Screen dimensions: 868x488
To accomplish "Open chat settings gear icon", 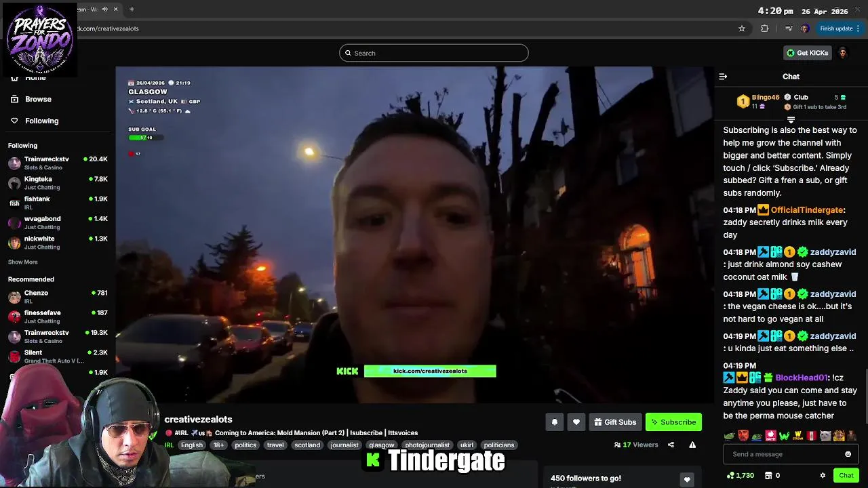I will click(x=823, y=476).
